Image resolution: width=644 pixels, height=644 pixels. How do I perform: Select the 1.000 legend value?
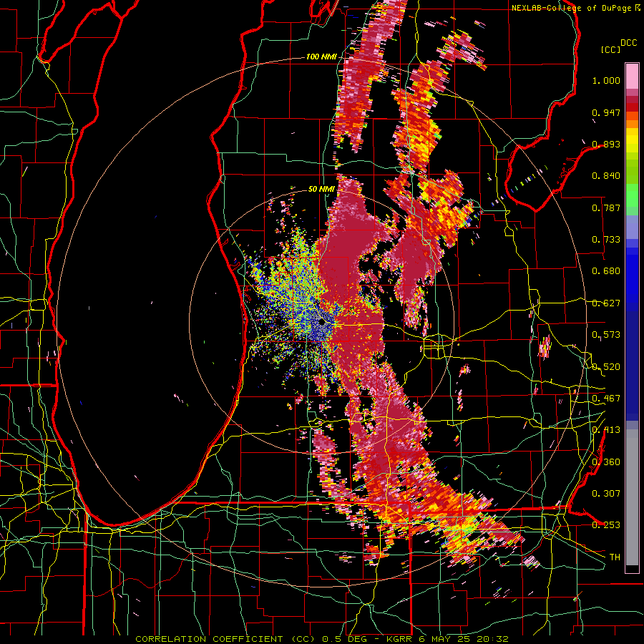[606, 80]
